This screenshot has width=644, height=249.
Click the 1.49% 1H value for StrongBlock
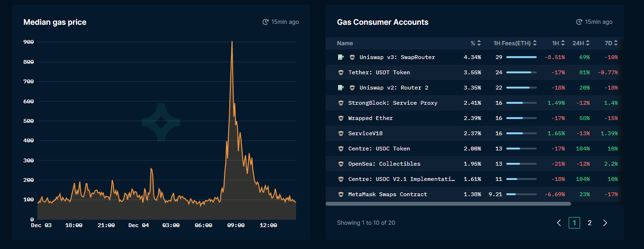556,103
